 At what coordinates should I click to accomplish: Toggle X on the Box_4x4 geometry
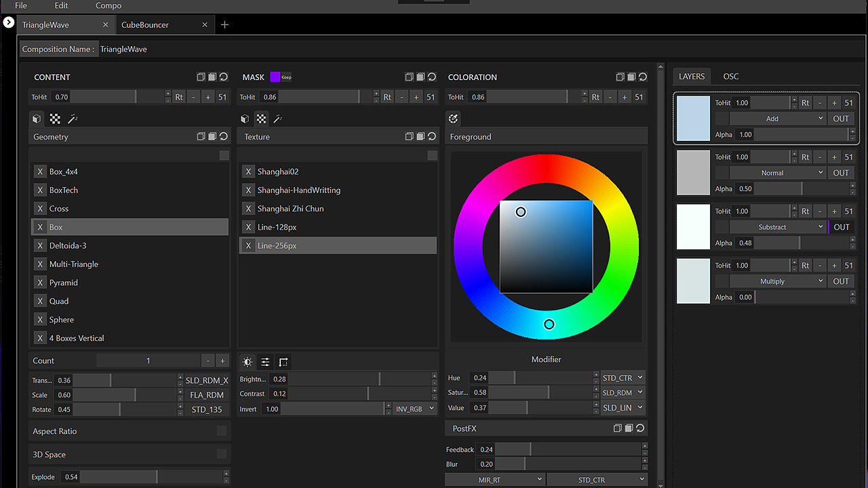(40, 171)
